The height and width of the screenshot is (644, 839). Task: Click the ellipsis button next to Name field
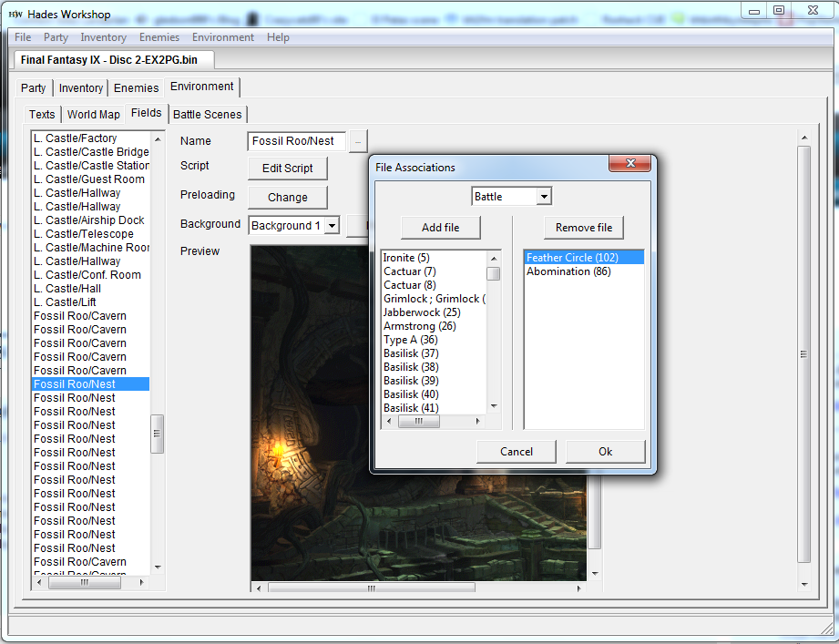click(358, 142)
